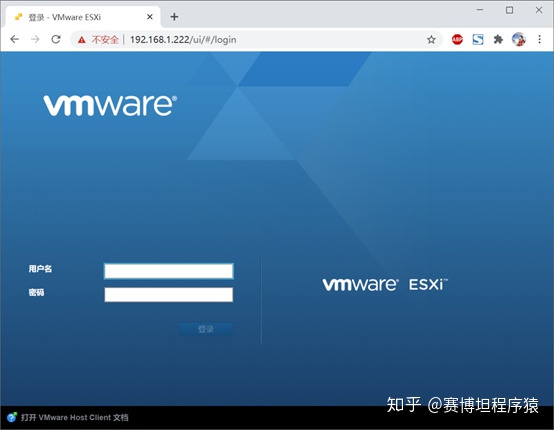Click the 不安全 security label
This screenshot has width=554, height=430.
105,40
